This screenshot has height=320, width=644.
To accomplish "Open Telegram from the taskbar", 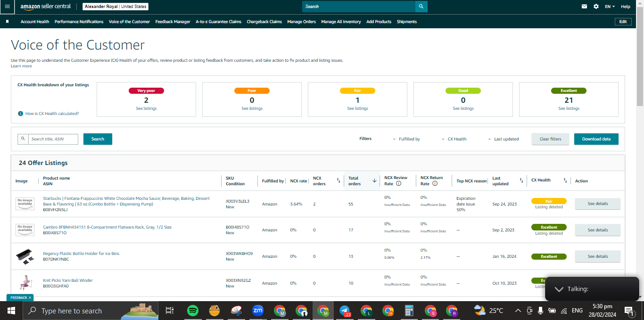I will 345,311.
